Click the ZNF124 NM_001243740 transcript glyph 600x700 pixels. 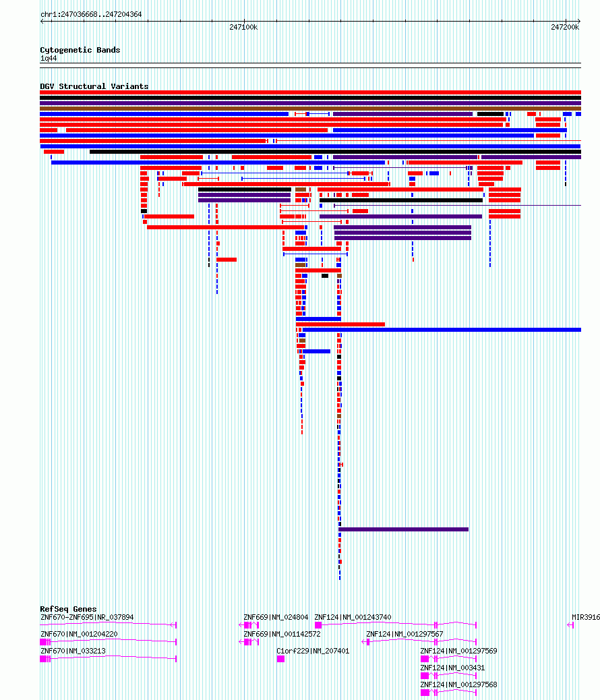(396, 625)
